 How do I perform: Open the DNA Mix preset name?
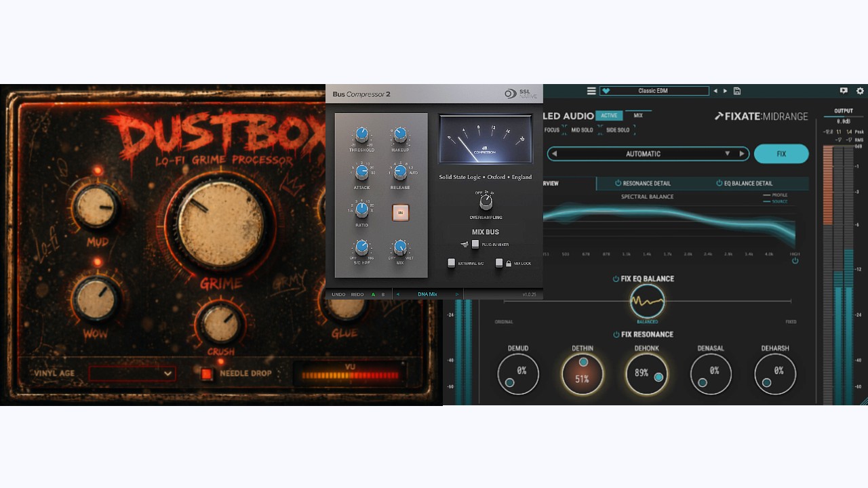click(427, 294)
